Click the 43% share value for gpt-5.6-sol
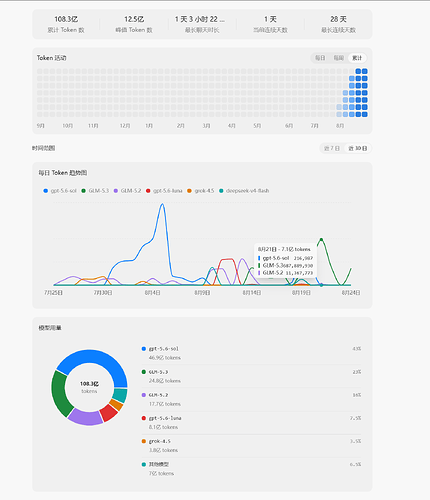The width and height of the screenshot is (430, 500). click(357, 349)
